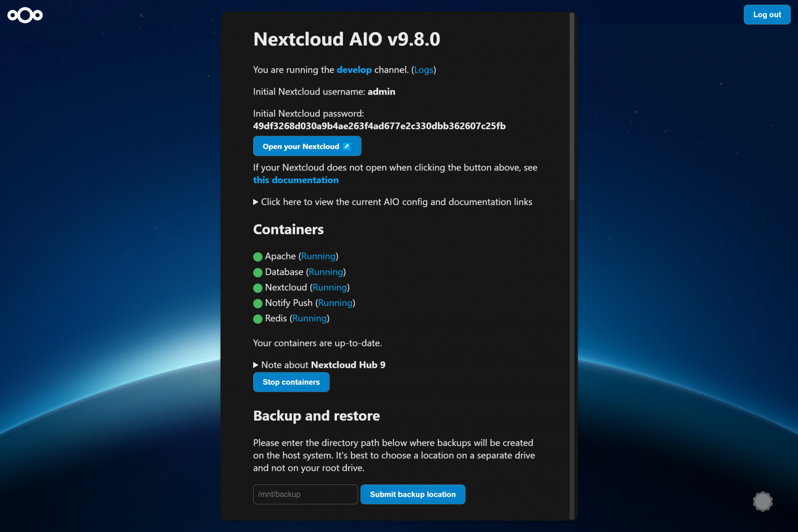Open the Logs link next to develop channel
798x532 pixels.
(424, 70)
